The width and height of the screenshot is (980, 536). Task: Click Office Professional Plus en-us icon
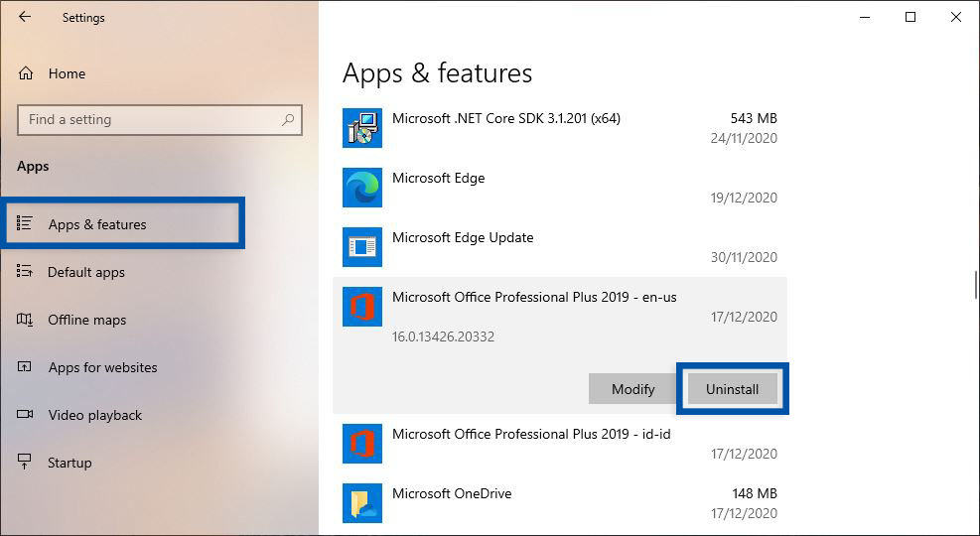[x=361, y=307]
